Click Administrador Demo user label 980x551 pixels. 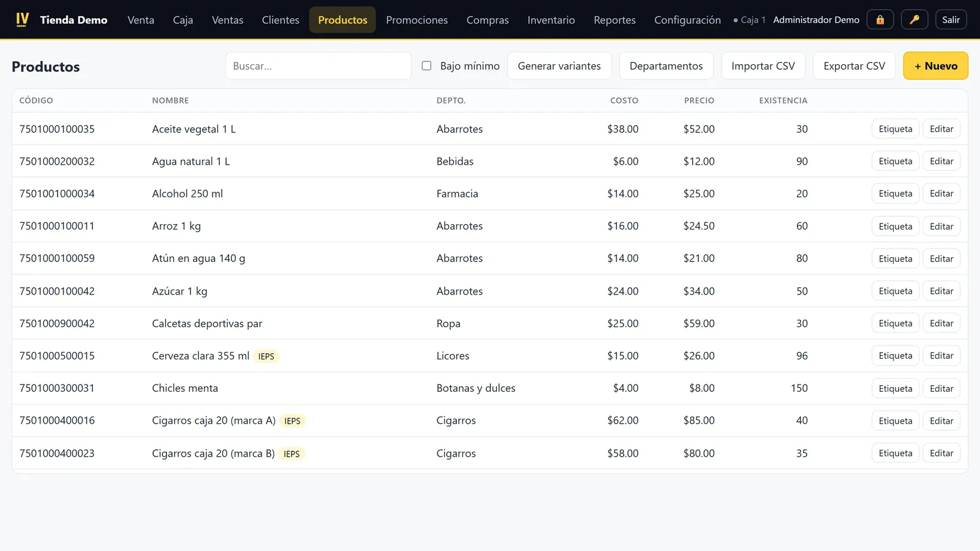pyautogui.click(x=816, y=20)
